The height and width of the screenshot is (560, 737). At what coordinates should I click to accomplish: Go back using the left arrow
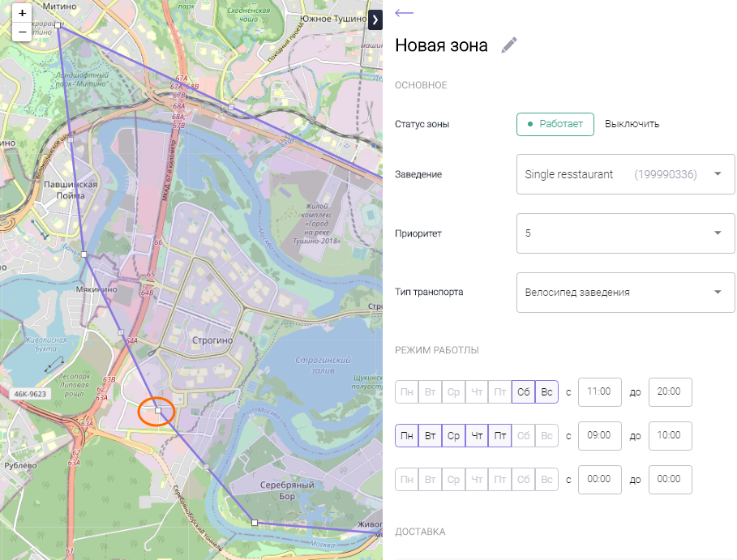(x=404, y=13)
